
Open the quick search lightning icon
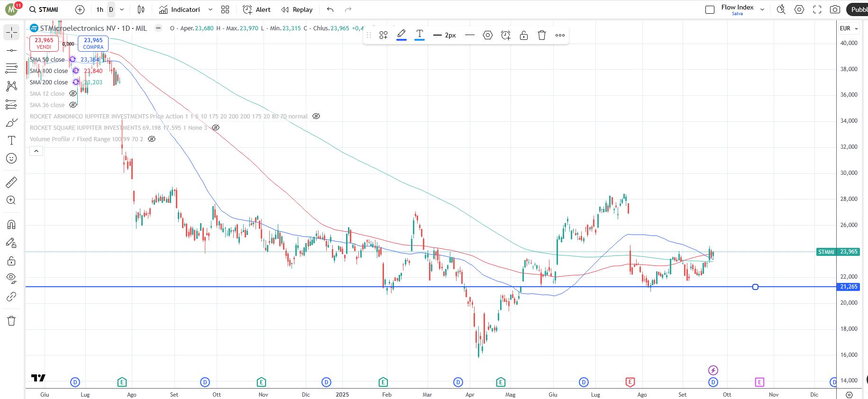click(x=781, y=9)
